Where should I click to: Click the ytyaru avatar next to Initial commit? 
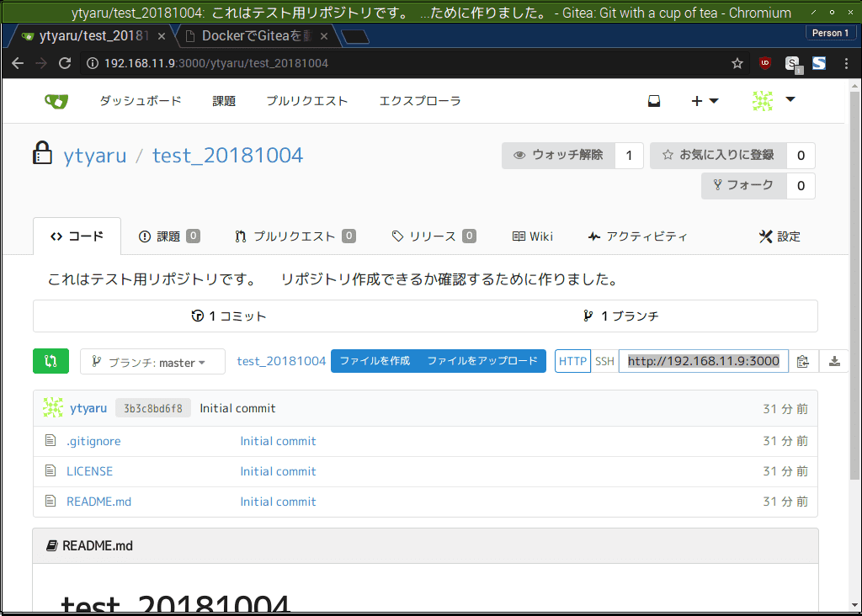52,407
